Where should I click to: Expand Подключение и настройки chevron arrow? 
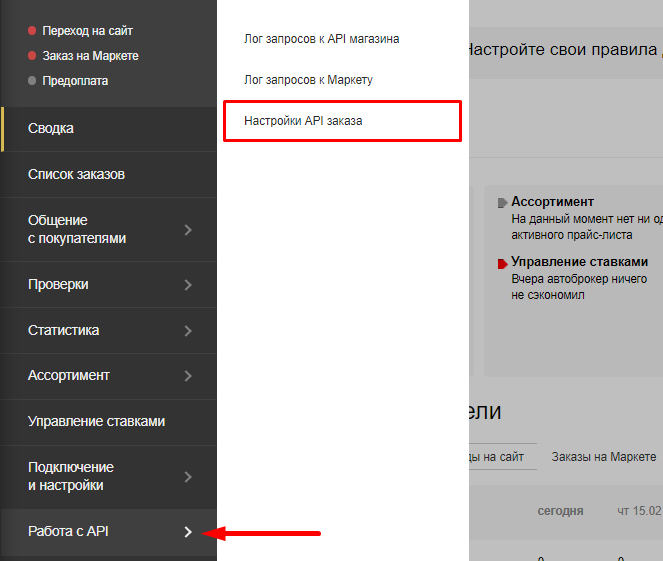click(x=188, y=477)
